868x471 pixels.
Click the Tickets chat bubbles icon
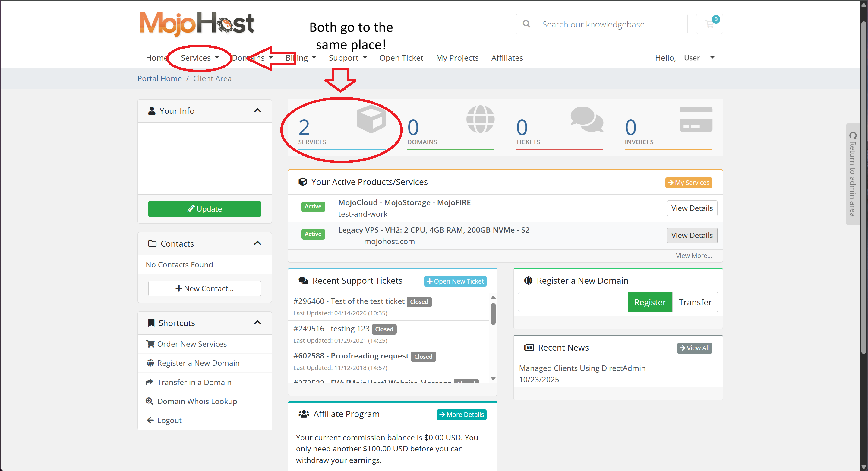pyautogui.click(x=586, y=119)
